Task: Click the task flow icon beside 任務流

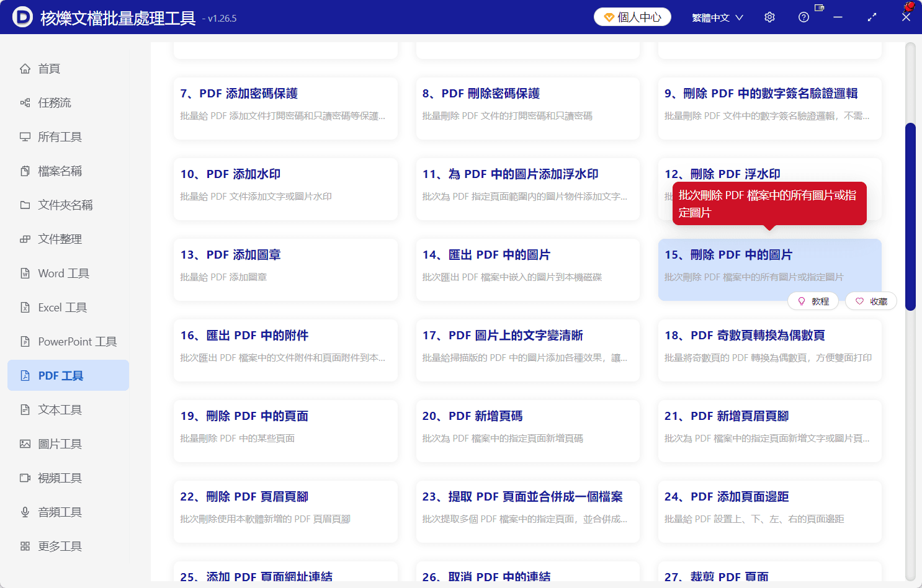Action: point(25,103)
